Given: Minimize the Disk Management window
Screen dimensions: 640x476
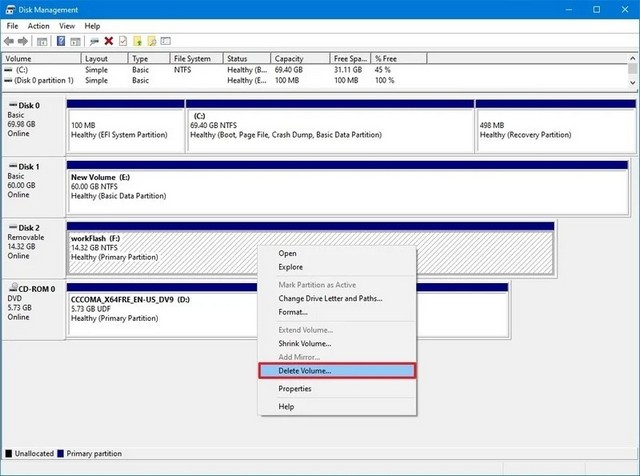Looking at the screenshot, I should [569, 9].
